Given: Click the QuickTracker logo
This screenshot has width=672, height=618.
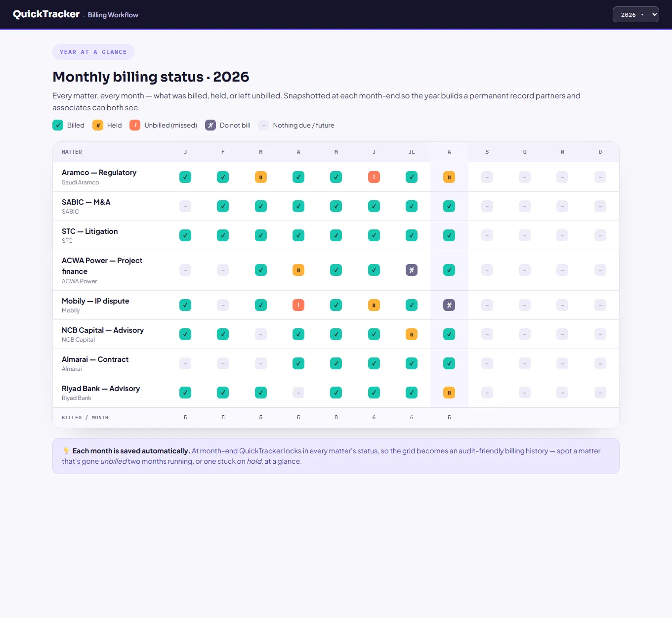Looking at the screenshot, I should 46,14.
